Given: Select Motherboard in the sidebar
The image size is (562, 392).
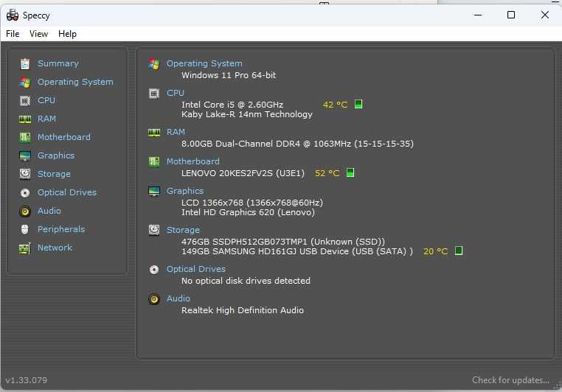Looking at the screenshot, I should [x=64, y=137].
